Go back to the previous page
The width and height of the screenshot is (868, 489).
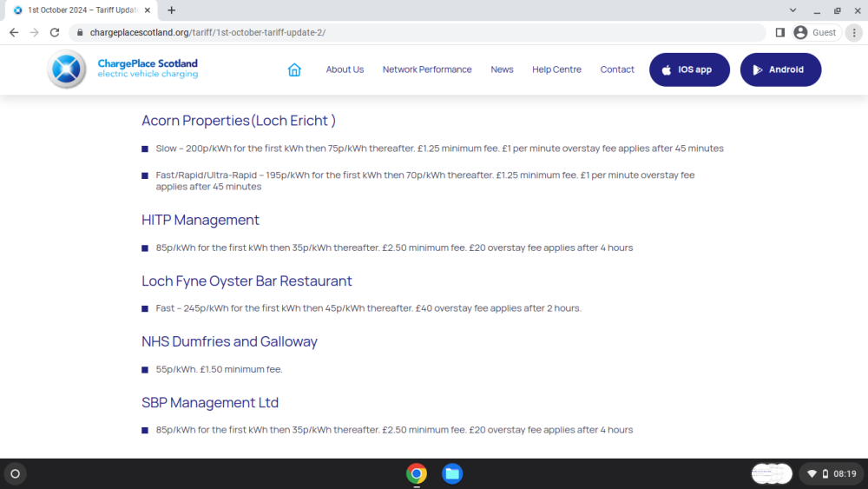click(14, 33)
